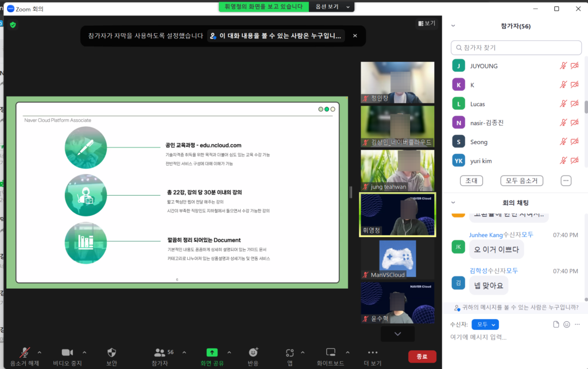
Task: Click the 모두 음소거 button
Action: coord(521,180)
